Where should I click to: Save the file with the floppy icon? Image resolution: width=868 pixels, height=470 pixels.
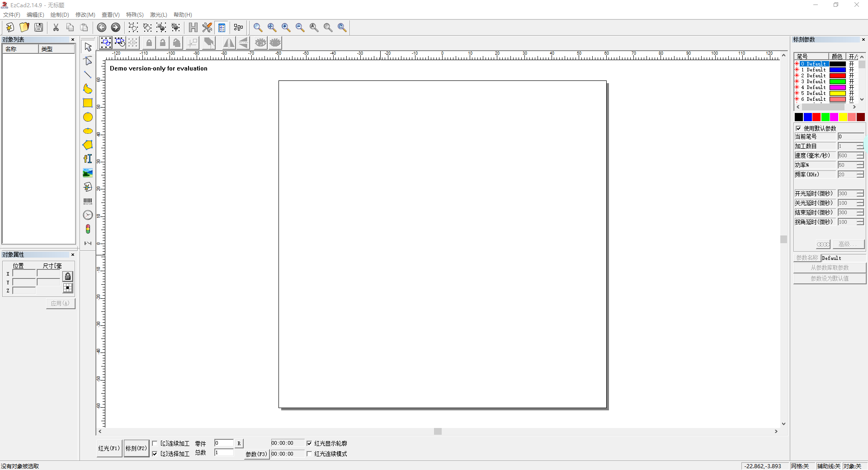click(x=39, y=28)
